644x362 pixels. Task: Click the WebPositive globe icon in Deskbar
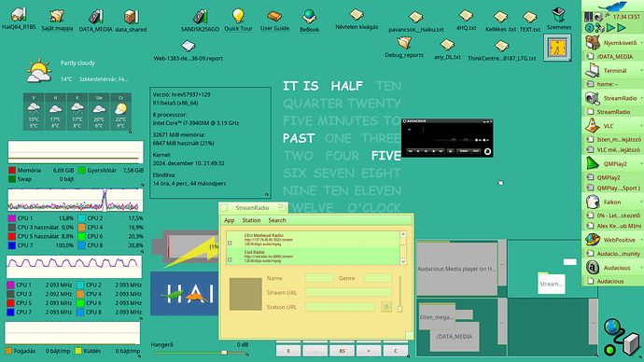point(593,240)
